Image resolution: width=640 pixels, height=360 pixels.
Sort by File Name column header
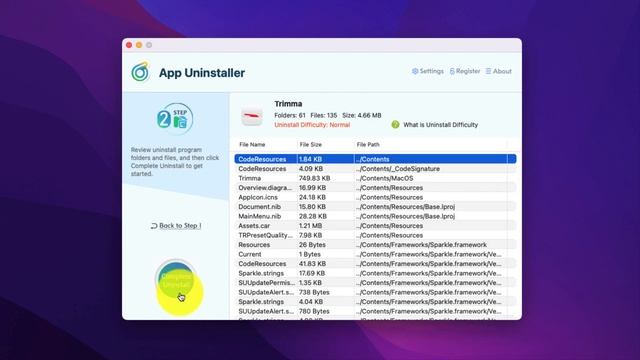tap(252, 144)
